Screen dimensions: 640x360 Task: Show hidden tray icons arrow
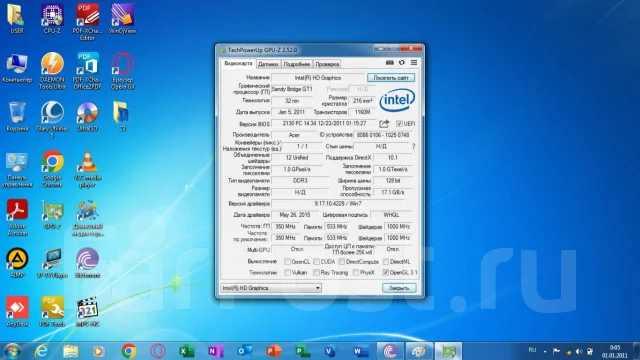(x=545, y=351)
